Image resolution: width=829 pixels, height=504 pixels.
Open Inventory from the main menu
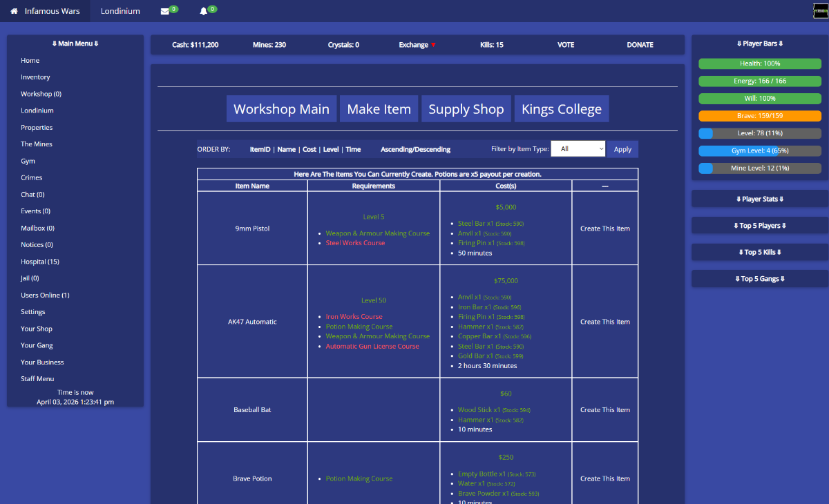pos(35,77)
